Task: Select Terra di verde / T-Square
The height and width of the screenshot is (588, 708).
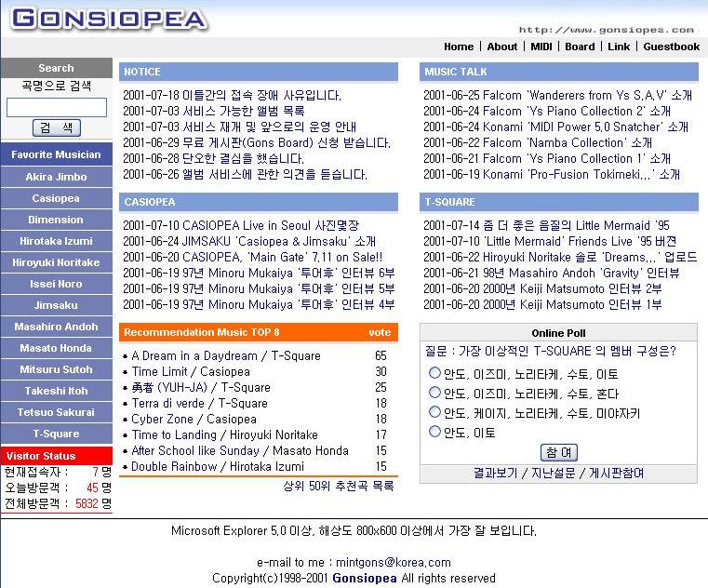Action: click(200, 403)
